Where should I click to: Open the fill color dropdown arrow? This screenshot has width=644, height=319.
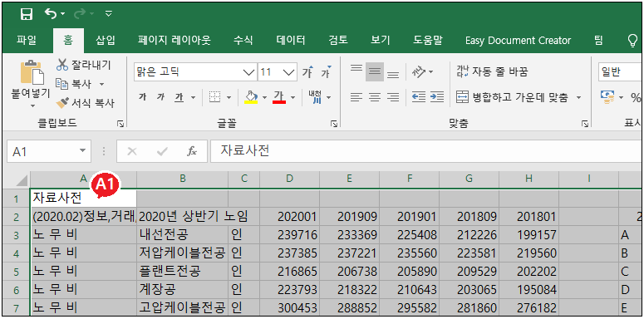(x=264, y=98)
